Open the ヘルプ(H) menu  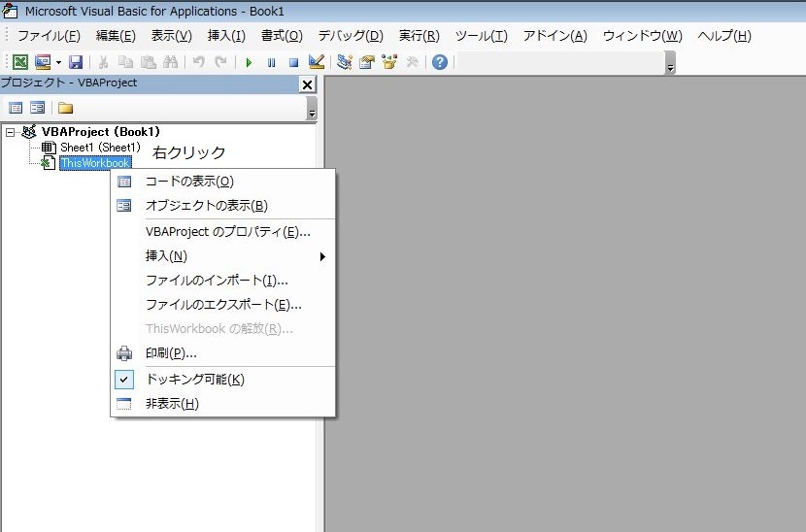coord(724,36)
